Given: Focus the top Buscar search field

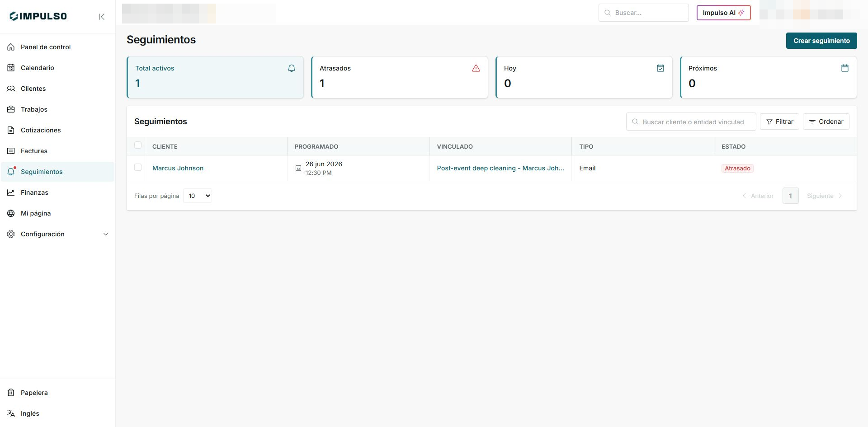Looking at the screenshot, I should [643, 13].
